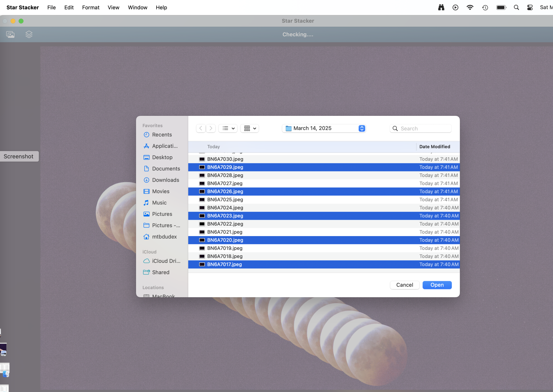Select Music in the sidebar
The image size is (553, 392).
click(x=162, y=203)
